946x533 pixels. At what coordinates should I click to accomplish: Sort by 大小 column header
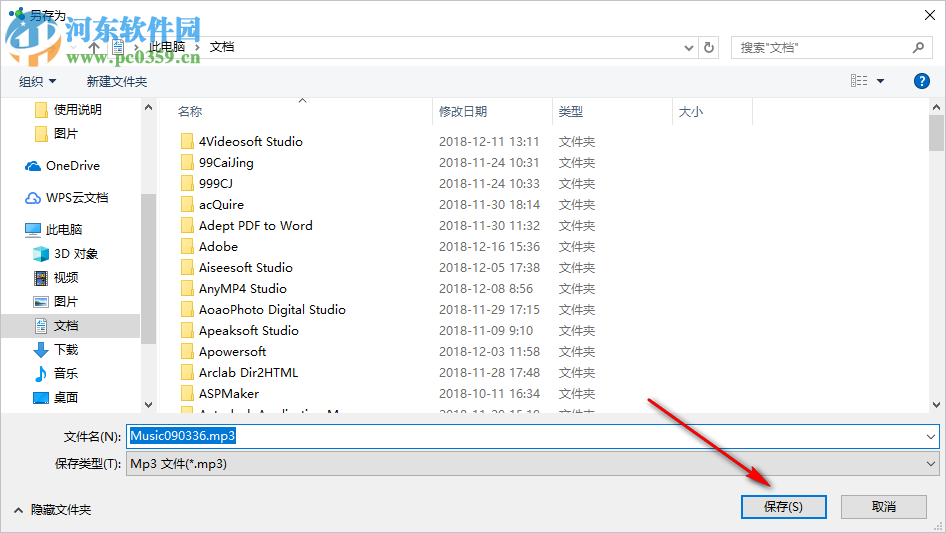click(x=691, y=112)
